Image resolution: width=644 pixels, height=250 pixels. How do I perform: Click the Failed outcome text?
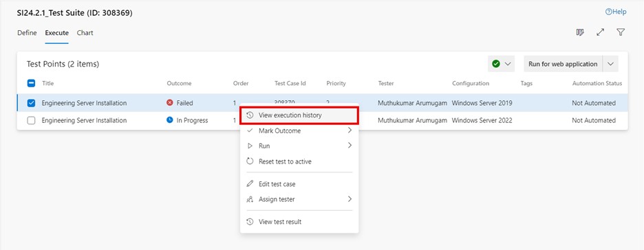pyautogui.click(x=185, y=103)
